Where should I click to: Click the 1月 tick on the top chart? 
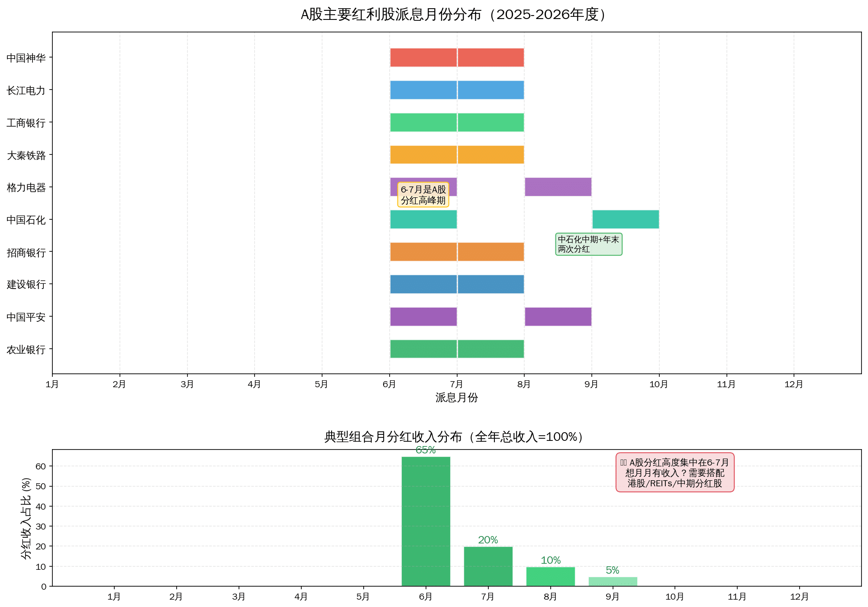[x=52, y=384]
